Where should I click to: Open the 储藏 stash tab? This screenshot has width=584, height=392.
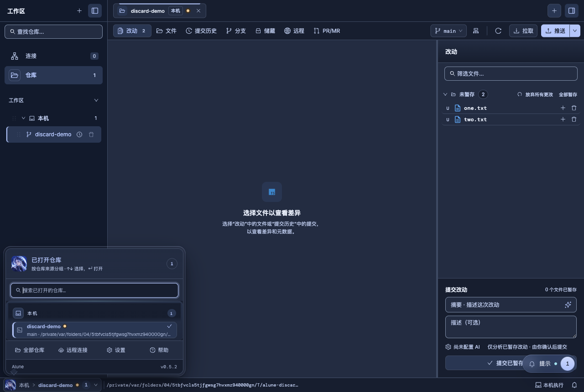click(x=265, y=31)
